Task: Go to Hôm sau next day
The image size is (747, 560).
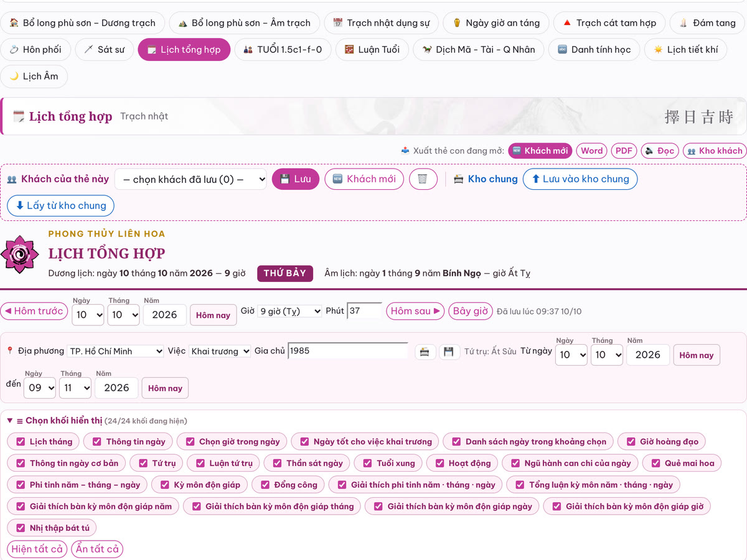Action: (x=415, y=311)
